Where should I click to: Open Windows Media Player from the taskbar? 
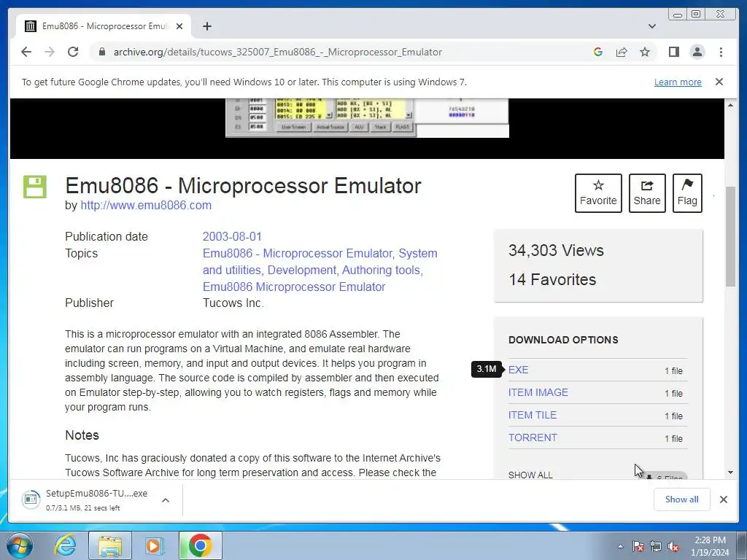(155, 545)
